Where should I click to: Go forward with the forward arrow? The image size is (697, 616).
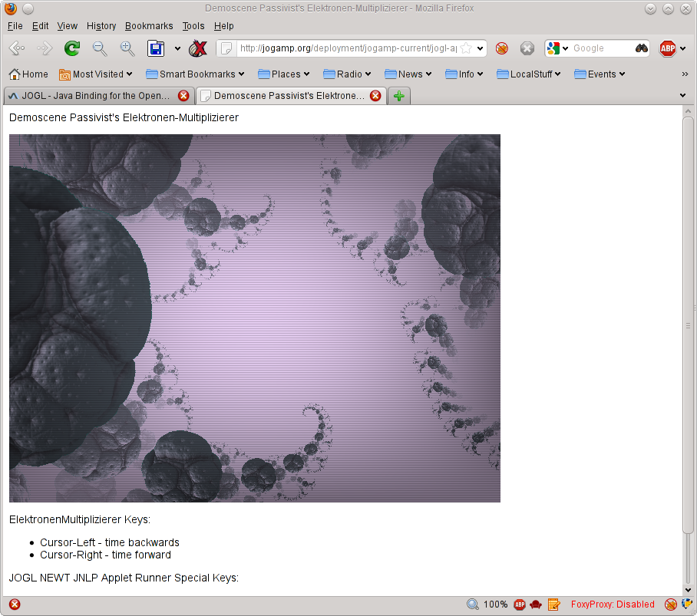[x=44, y=48]
